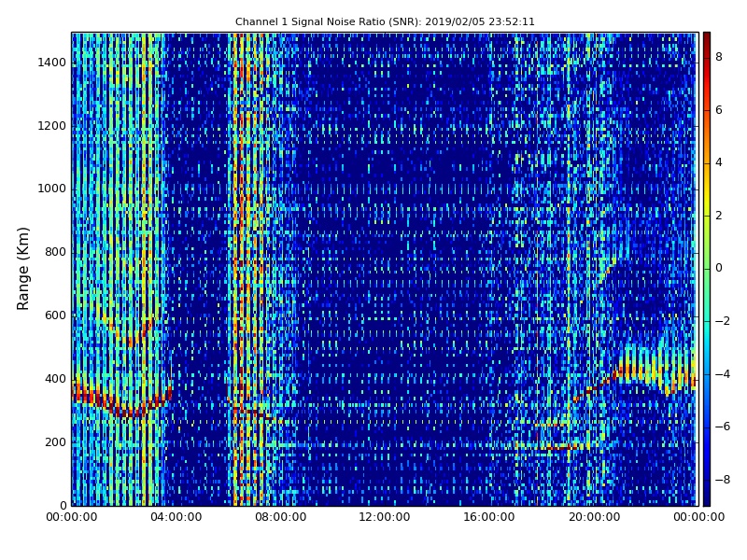This screenshot has height=560, width=747.
Task: Click the y-axis tick label 1400
Action: point(52,63)
